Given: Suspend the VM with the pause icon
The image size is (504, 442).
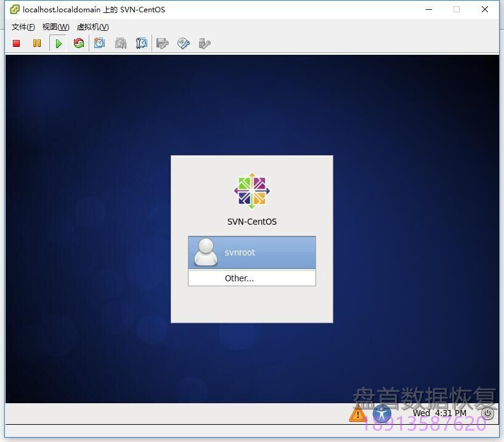Looking at the screenshot, I should 37,43.
